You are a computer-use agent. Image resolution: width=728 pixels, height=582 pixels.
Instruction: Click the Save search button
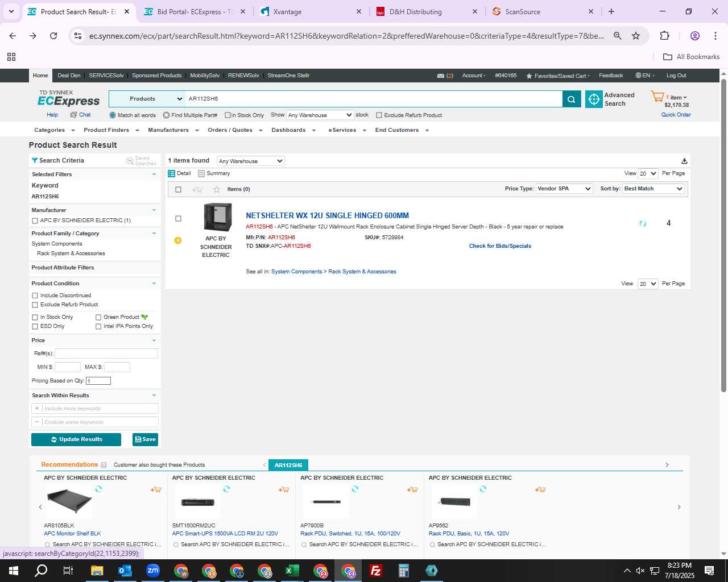[x=145, y=439]
